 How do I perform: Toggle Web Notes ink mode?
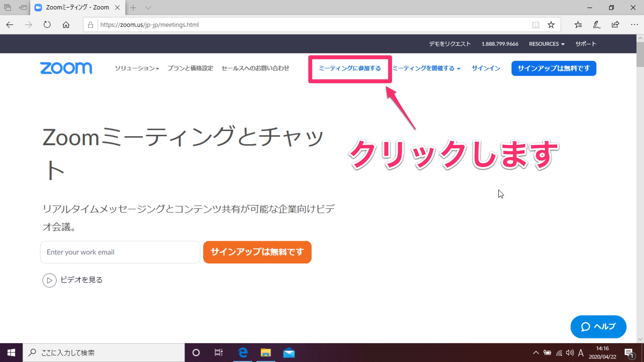[596, 25]
